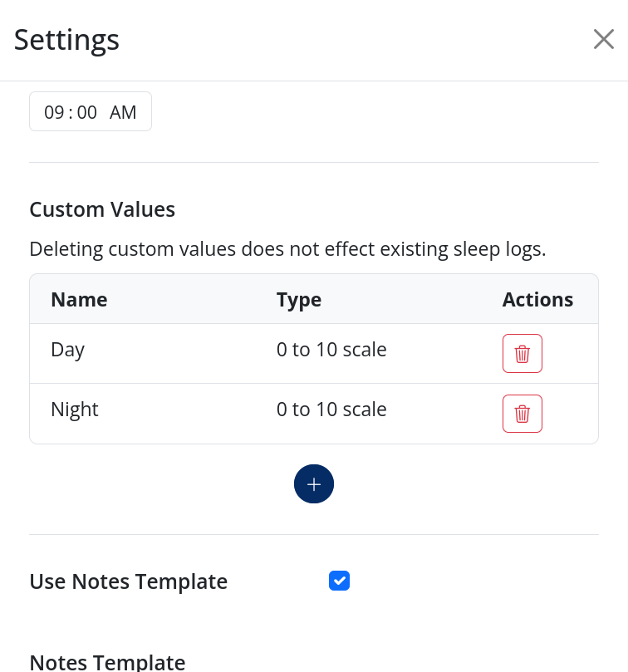
Task: Click the Type column header
Action: point(299,300)
